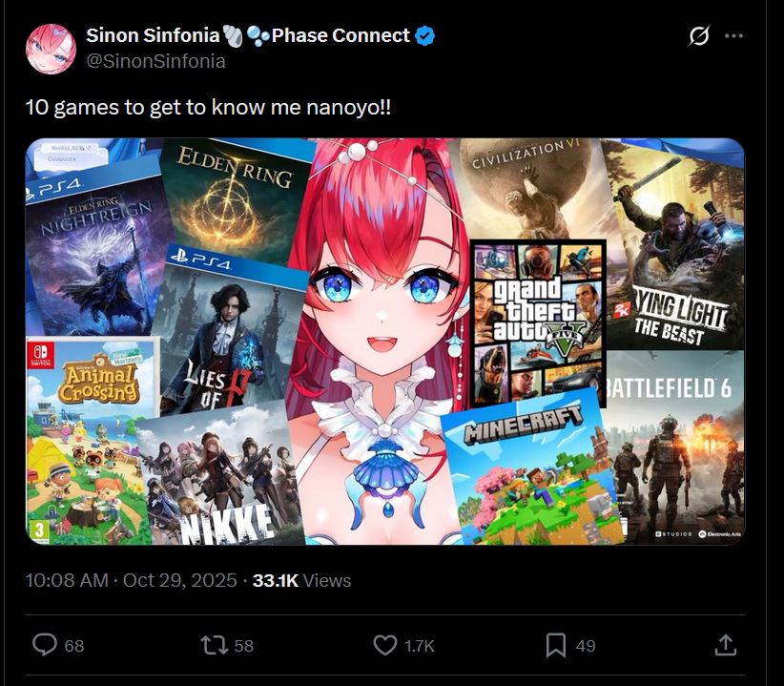Click the 49 bookmarks count
784x686 pixels.
586,646
